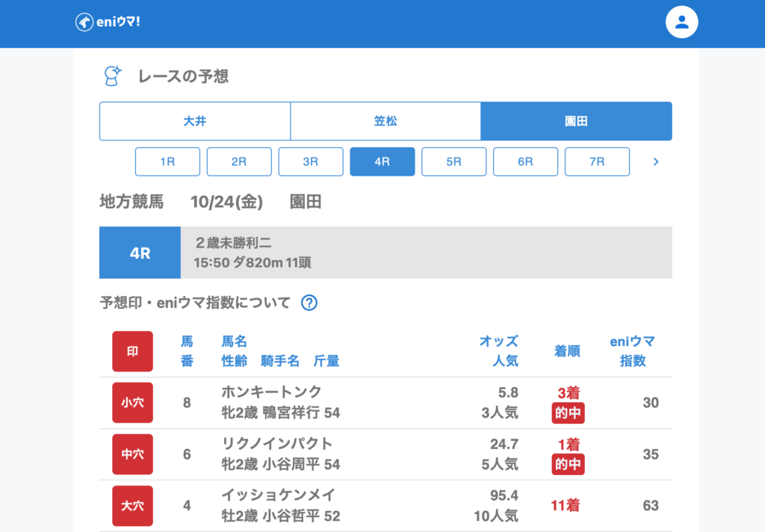Select the 園田 racecourse tab
765x532 pixels.
tap(576, 121)
